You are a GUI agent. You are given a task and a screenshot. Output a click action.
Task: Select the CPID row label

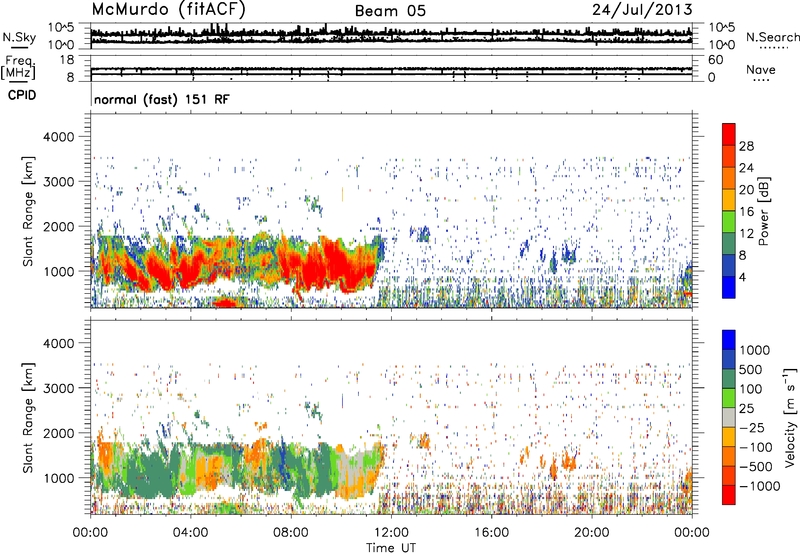point(22,95)
